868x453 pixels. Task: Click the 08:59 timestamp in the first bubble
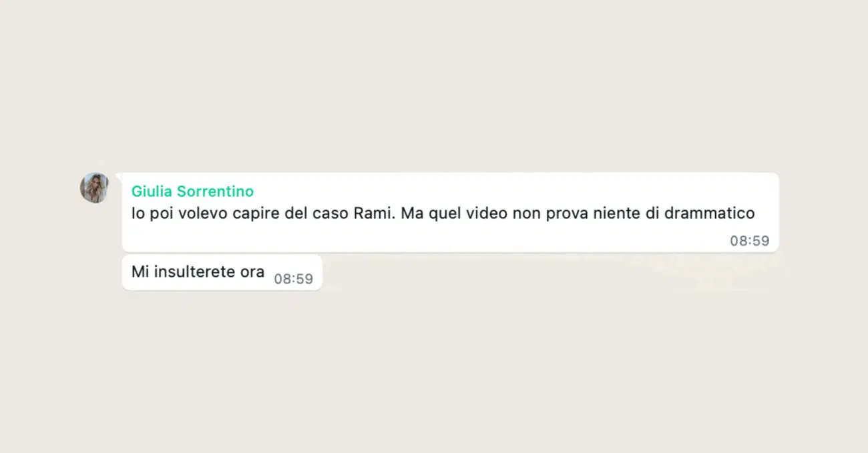(749, 242)
